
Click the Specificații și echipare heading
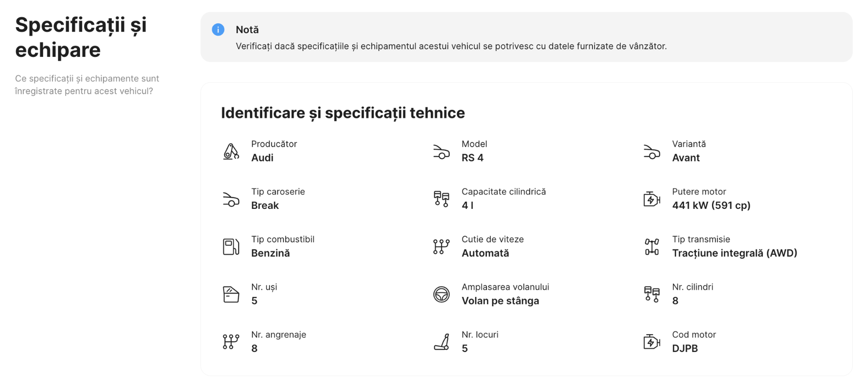pos(81,37)
